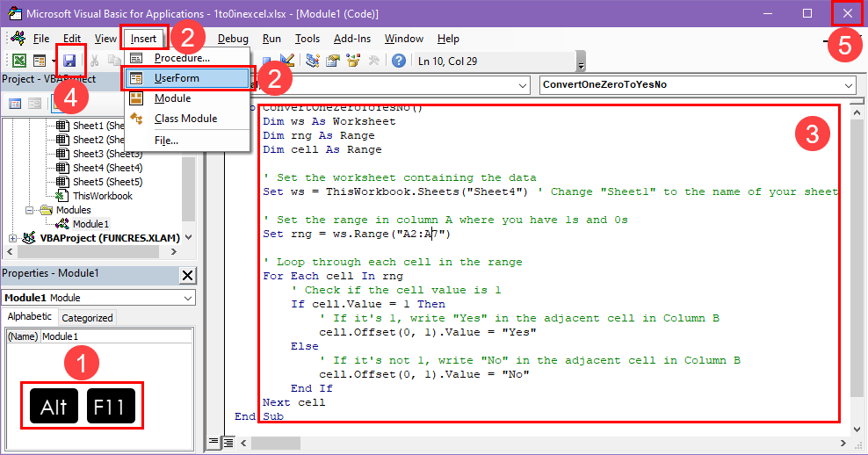868x455 pixels.
Task: Select ThisWorkbook in project tree
Action: (103, 196)
